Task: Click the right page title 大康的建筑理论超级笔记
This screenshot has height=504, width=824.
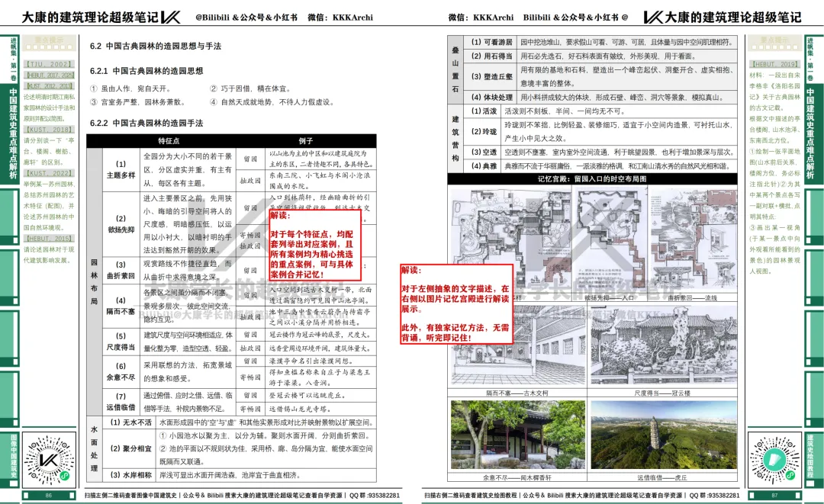Action: tap(734, 18)
